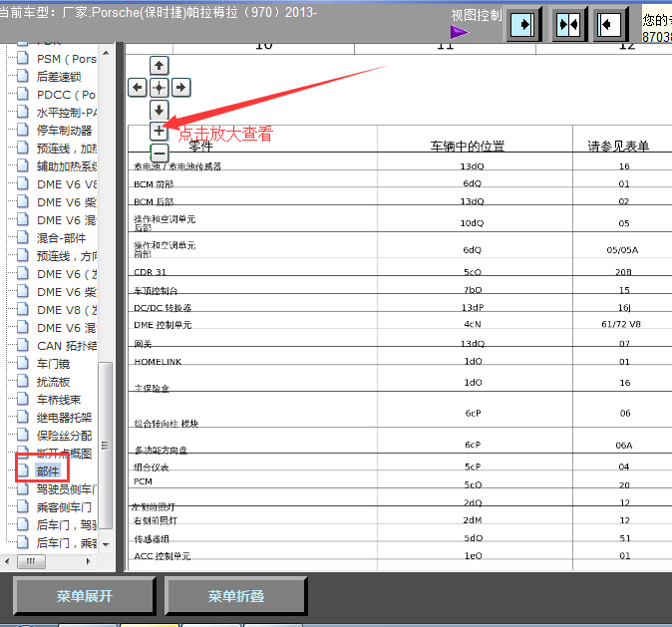Select 后差速锁 in the tree
The image size is (672, 627).
click(x=59, y=77)
